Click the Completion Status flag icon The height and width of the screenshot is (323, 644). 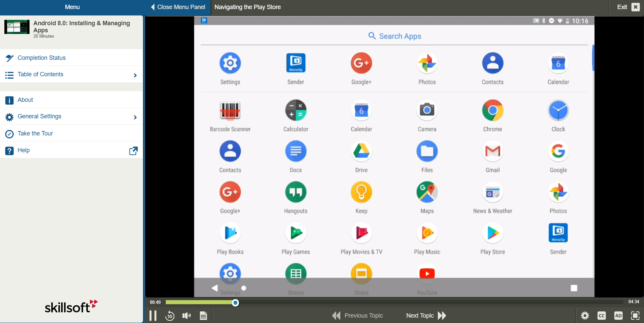9,58
